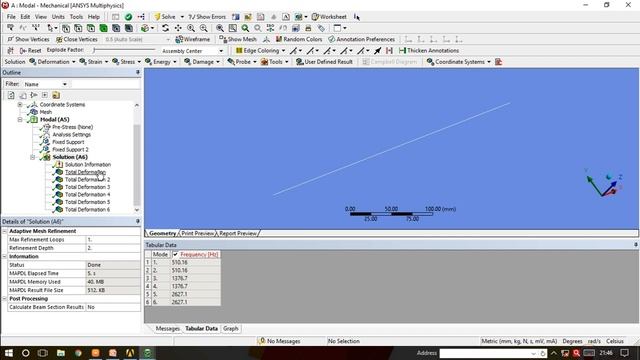640x360 pixels.
Task: Pin the Outline panel using pushpin
Action: (x=138, y=72)
